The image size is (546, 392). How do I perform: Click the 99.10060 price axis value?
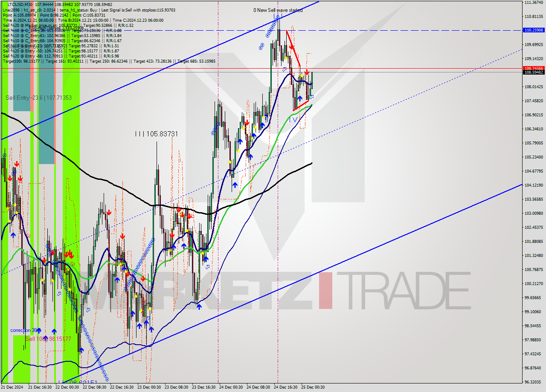(x=533, y=312)
